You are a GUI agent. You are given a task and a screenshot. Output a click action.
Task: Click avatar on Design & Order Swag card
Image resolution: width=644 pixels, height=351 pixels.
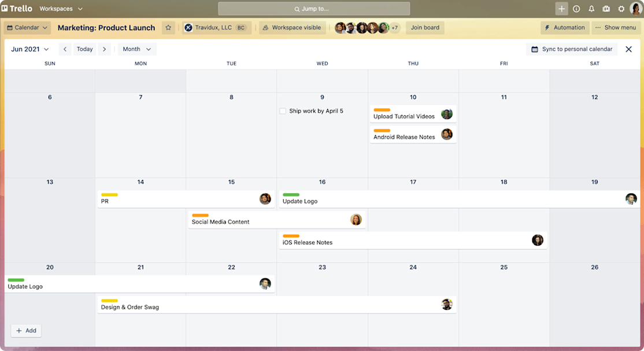click(447, 304)
